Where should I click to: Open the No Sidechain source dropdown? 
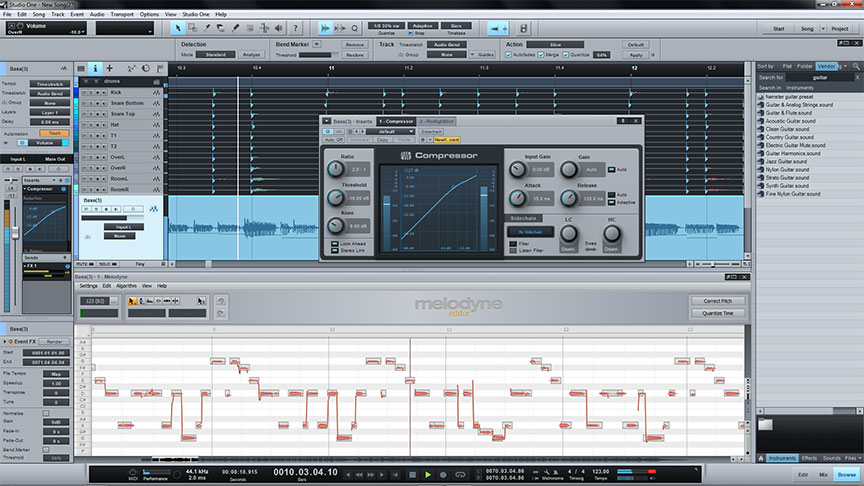pos(530,232)
